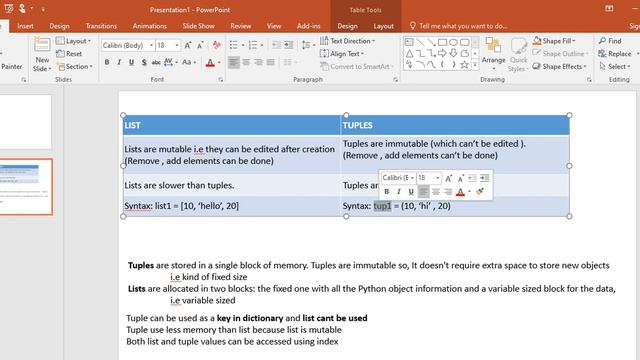Toggle Strikethrough in the ribbon
Image resolution: width=640 pixels, height=360 pixels.
156,62
